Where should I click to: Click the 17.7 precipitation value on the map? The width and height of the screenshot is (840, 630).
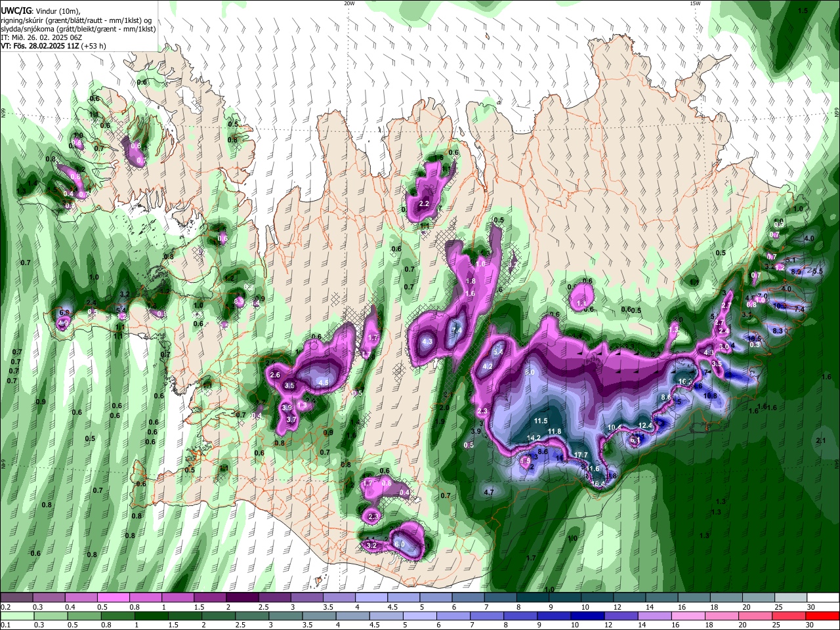(581, 455)
